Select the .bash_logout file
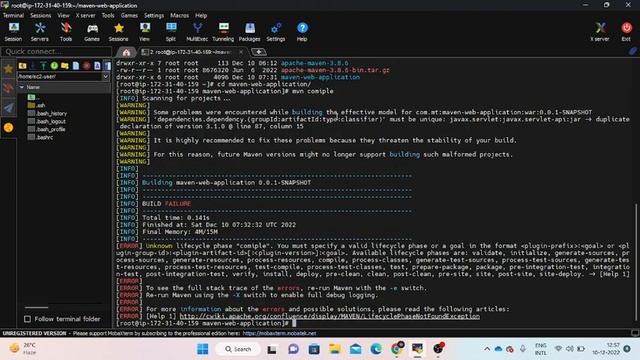 click(47, 121)
